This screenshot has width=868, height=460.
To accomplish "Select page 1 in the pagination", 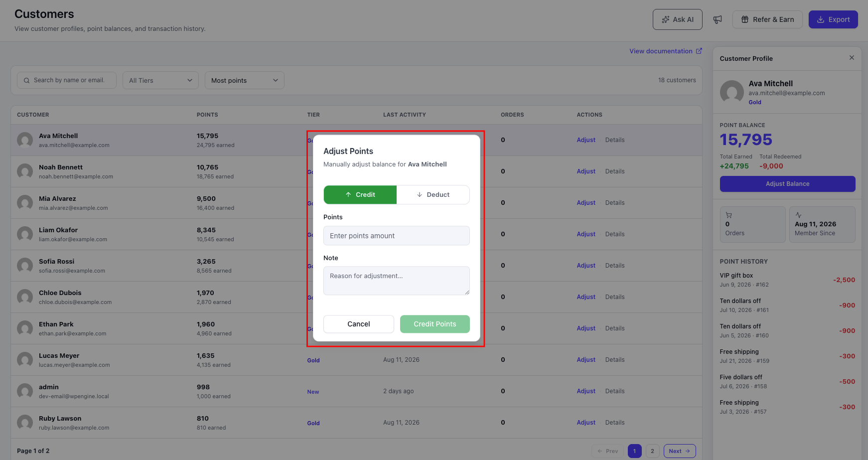I will coord(634,451).
